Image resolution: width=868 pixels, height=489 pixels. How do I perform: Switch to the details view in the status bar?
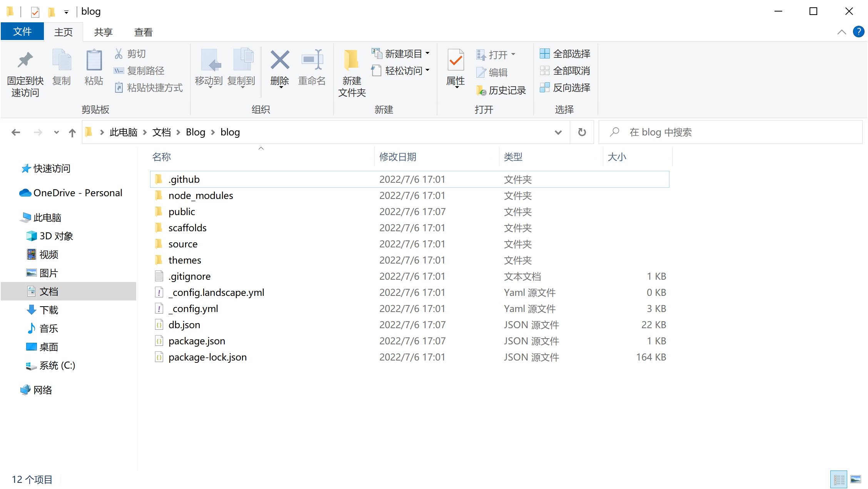839,479
